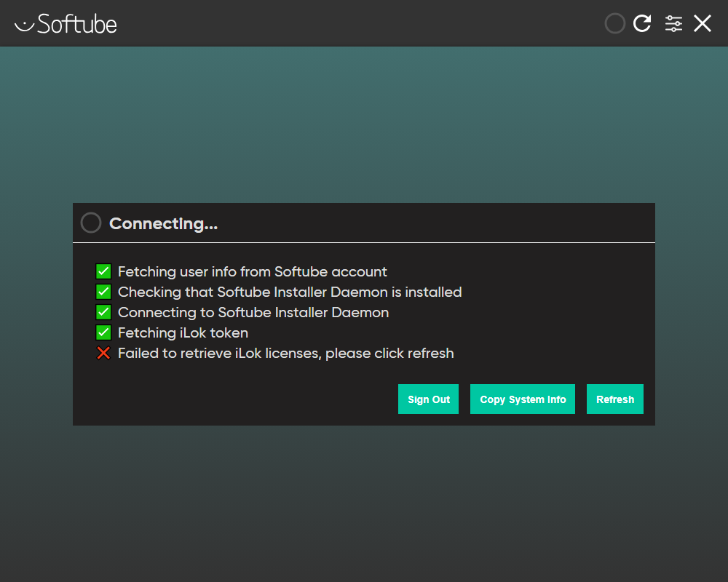Click the spinner circle beside Connecting

coord(91,223)
